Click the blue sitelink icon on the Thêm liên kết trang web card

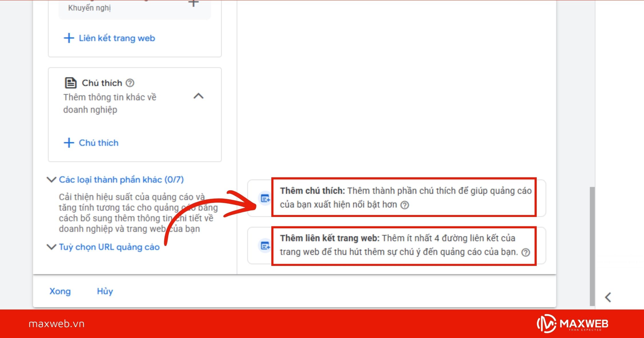[265, 245]
